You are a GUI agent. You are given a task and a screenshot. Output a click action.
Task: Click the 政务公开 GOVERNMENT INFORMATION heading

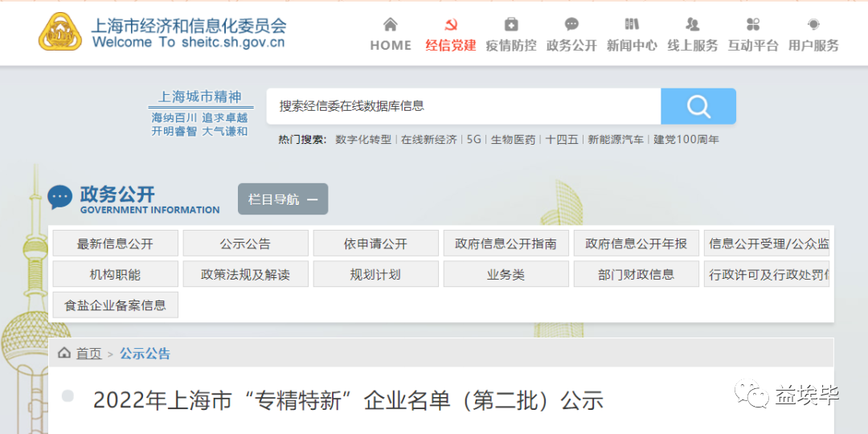[x=150, y=200]
